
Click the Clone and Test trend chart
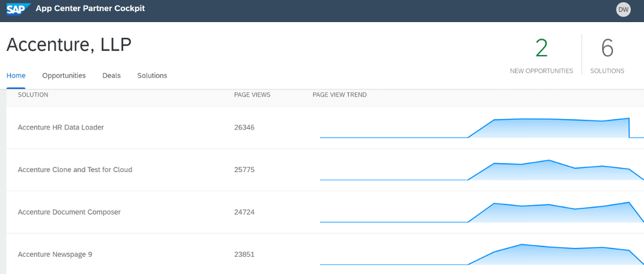point(482,170)
